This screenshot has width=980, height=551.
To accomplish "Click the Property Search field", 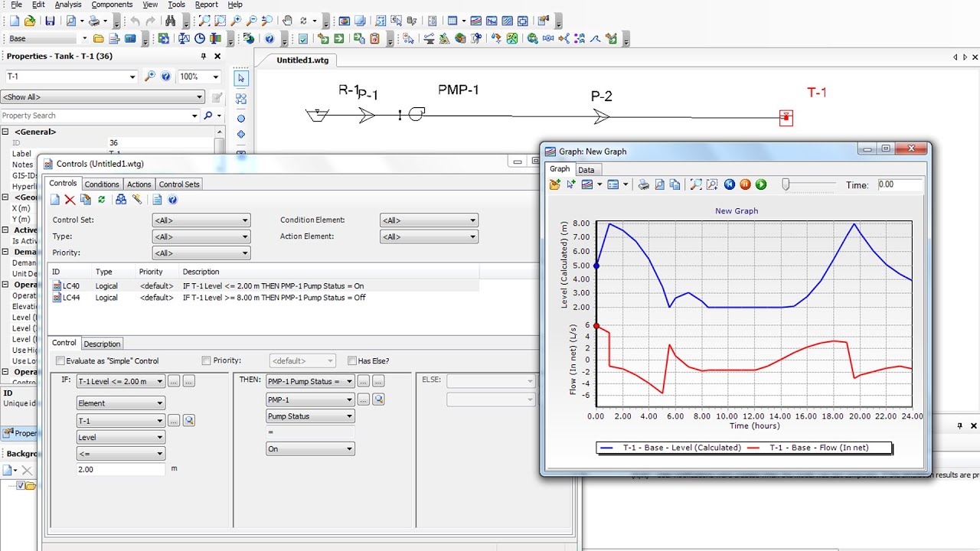I will [100, 116].
